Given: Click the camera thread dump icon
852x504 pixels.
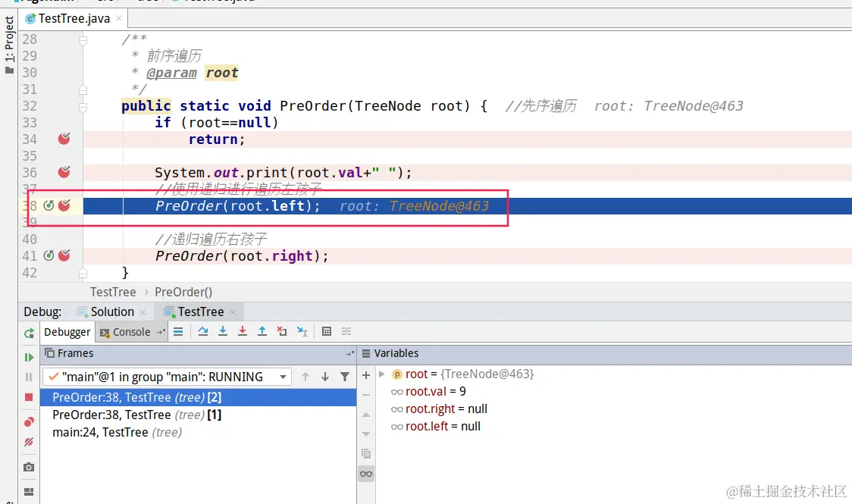Looking at the screenshot, I should (x=29, y=467).
